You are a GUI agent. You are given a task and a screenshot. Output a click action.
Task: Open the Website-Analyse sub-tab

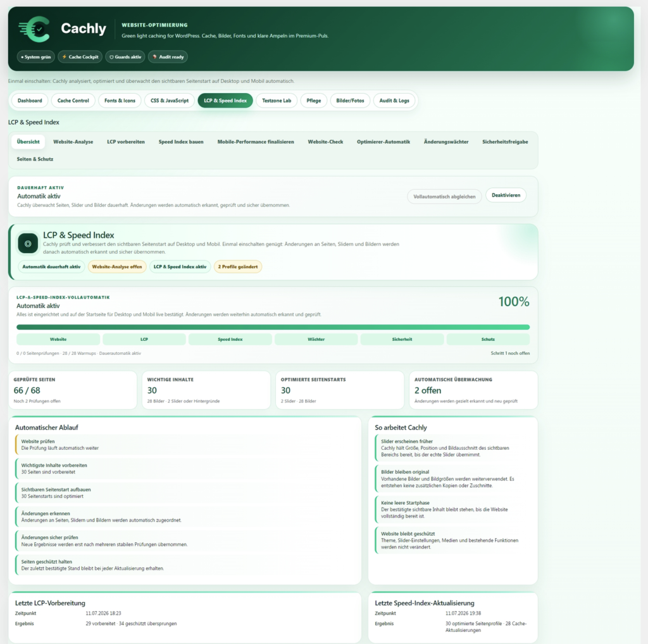[x=73, y=142]
